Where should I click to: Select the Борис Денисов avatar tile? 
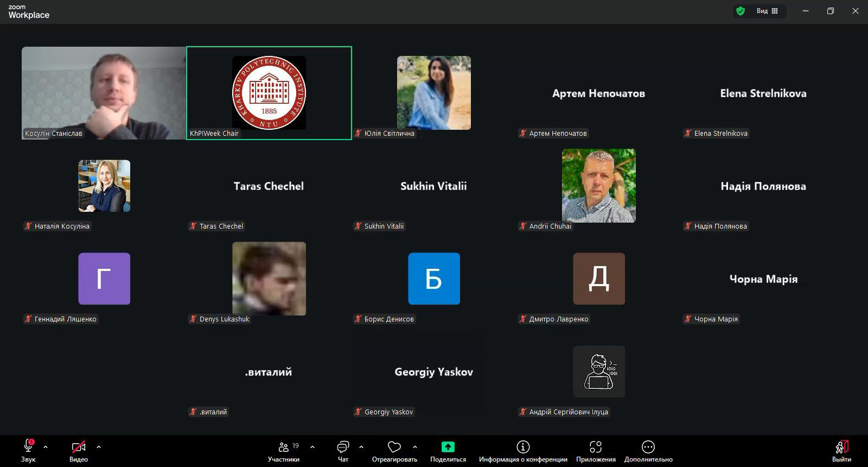(x=434, y=279)
